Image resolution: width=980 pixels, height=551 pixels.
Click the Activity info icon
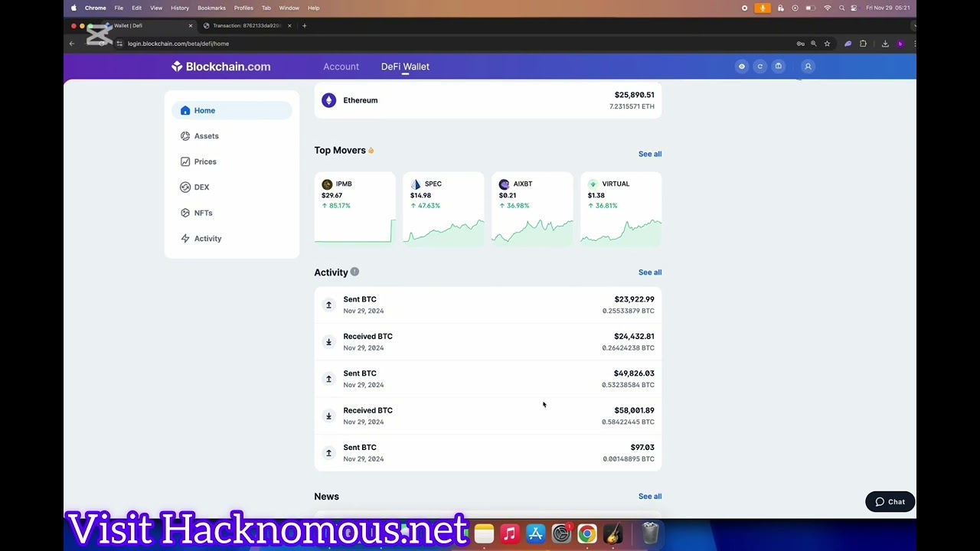point(354,272)
